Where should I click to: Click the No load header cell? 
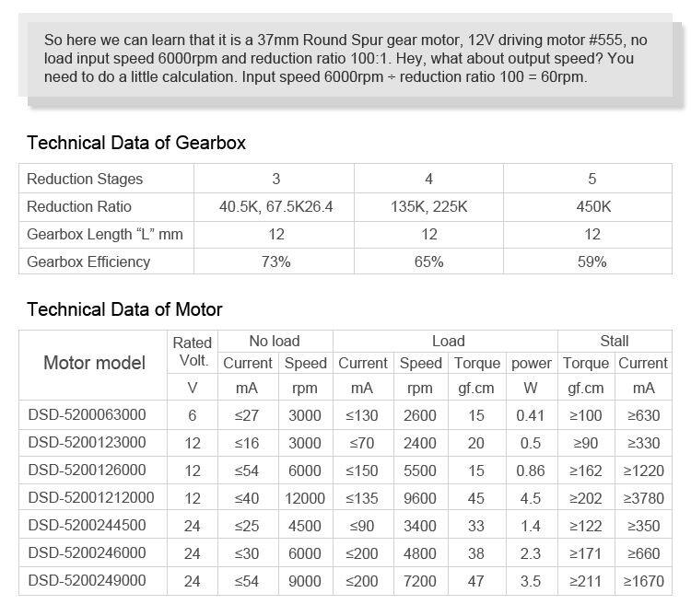pyautogui.click(x=275, y=341)
